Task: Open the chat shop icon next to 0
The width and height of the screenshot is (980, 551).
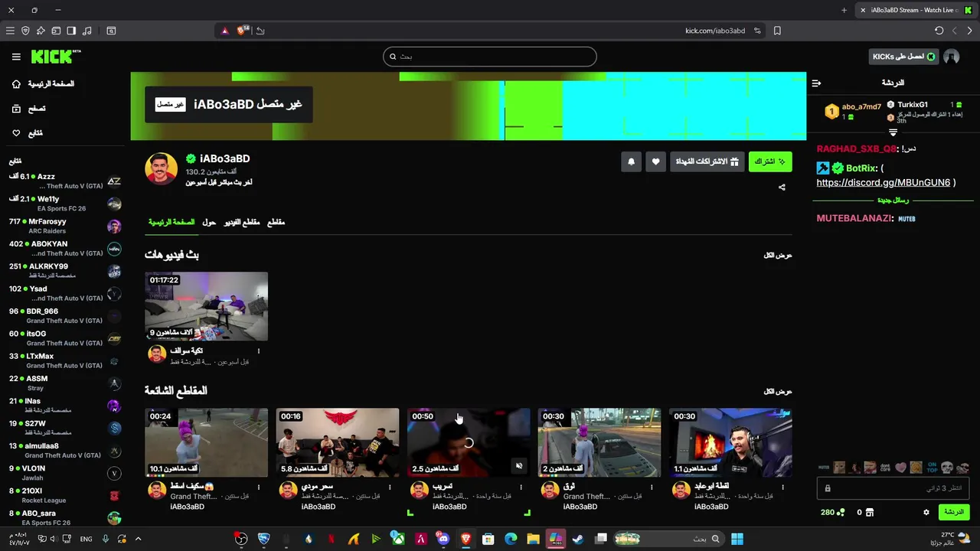Action: 869,512
